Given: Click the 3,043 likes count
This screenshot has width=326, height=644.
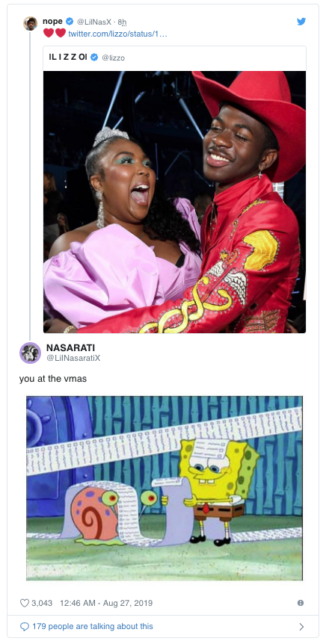Looking at the screenshot, I should coord(42,603).
